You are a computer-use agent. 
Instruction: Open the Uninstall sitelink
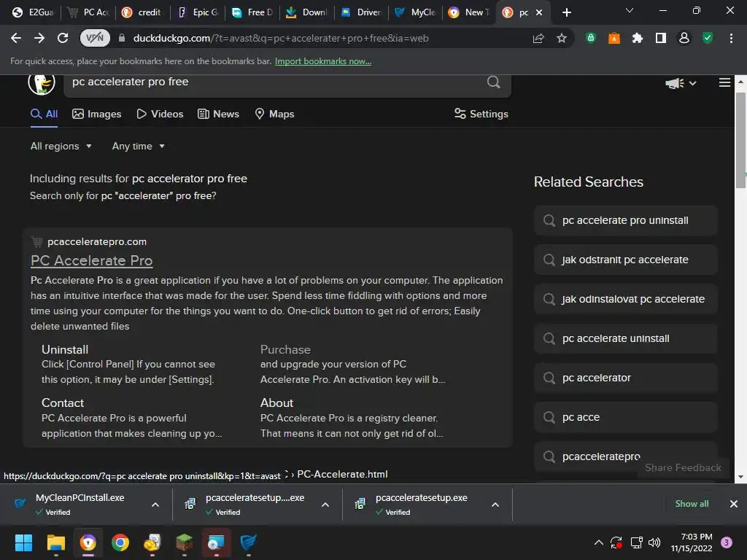click(65, 349)
